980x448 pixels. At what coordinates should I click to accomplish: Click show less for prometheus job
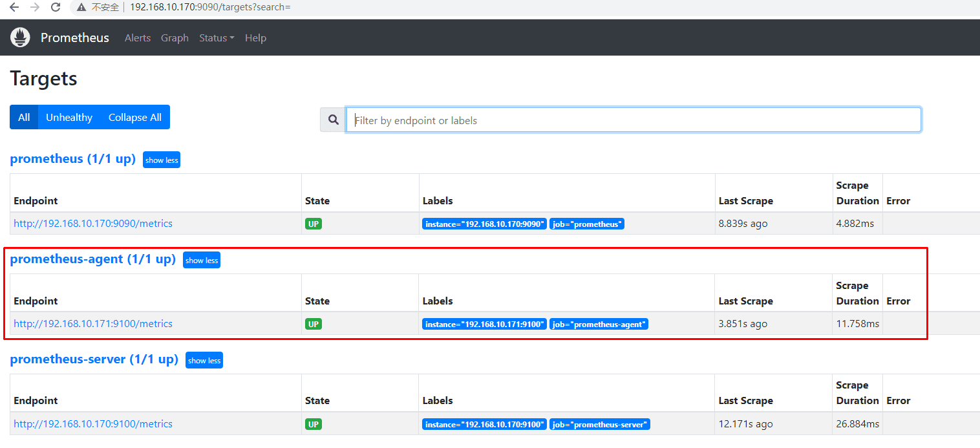pyautogui.click(x=162, y=160)
